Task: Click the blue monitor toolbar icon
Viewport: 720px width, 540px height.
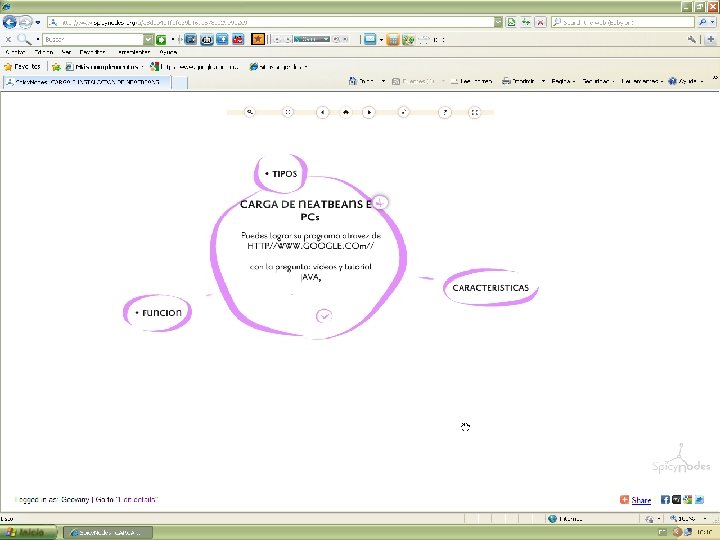Action: tap(191, 39)
